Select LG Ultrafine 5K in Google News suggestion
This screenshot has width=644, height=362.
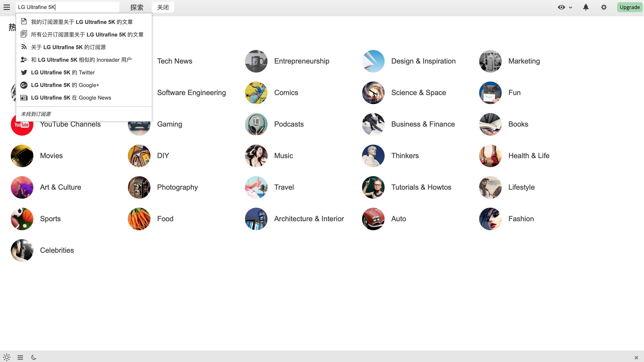click(x=84, y=98)
